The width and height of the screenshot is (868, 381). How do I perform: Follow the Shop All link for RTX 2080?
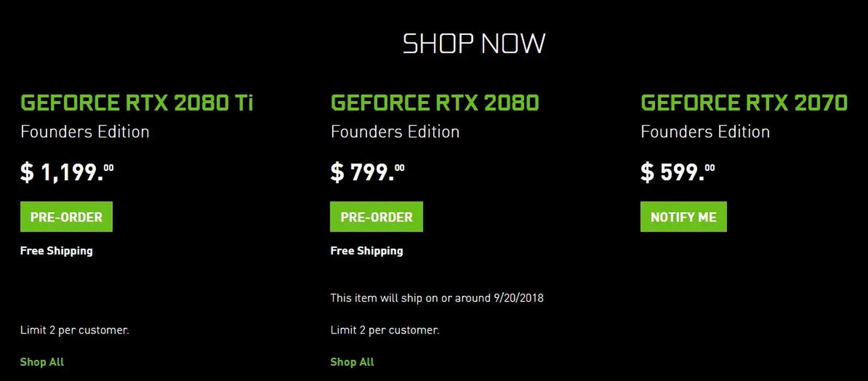[352, 362]
